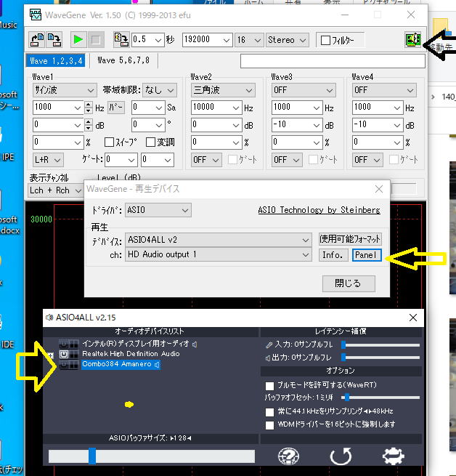The width and height of the screenshot is (456, 476).
Task: Open the HD Audio output 1 channel dropdown
Action: tap(219, 254)
